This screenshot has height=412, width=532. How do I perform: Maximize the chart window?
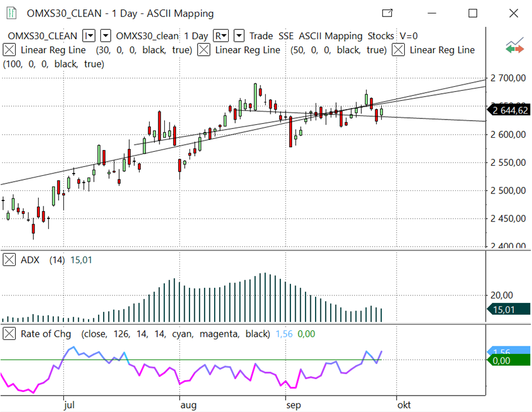[473, 13]
